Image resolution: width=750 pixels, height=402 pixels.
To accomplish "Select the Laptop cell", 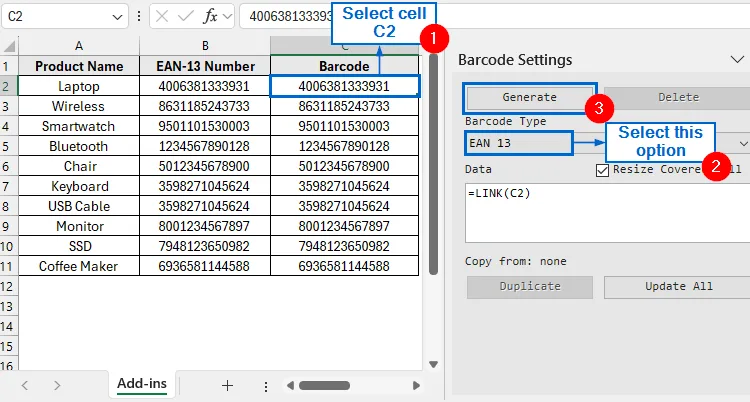I will point(79,86).
